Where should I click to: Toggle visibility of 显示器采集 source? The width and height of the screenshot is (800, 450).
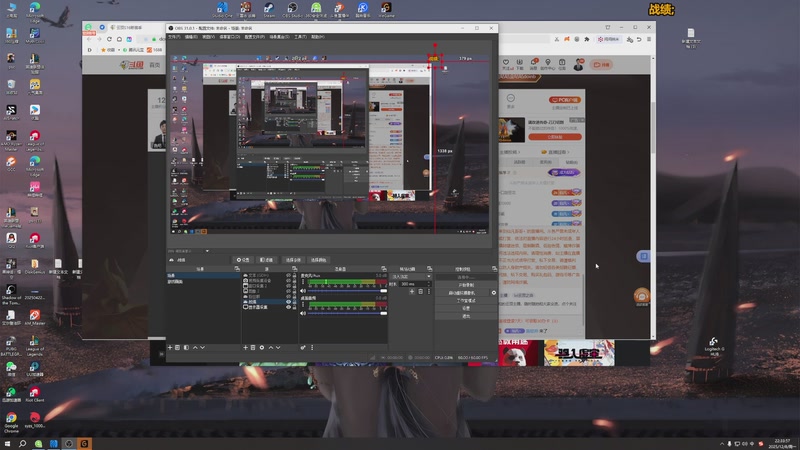tap(288, 307)
